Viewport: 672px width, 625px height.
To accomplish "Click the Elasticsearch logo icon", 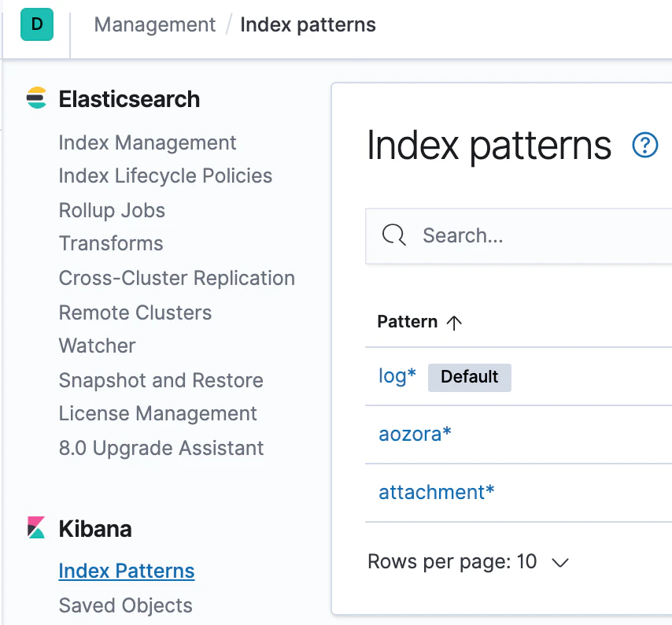I will pyautogui.click(x=37, y=98).
